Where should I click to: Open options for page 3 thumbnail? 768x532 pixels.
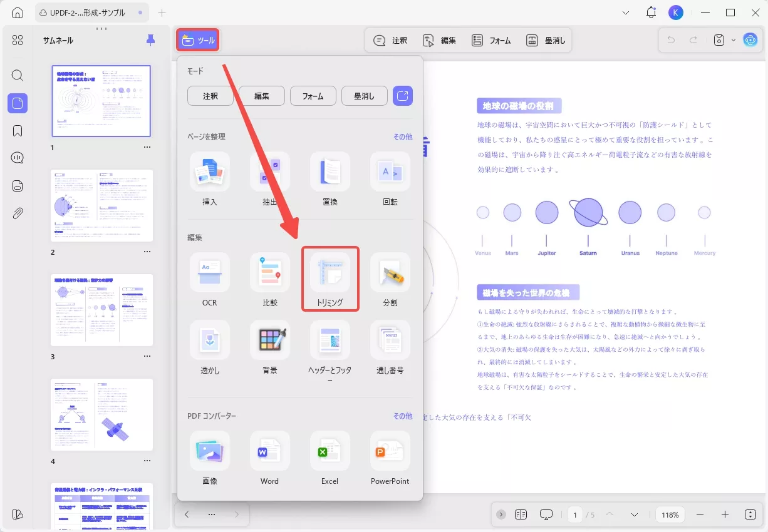coord(147,357)
